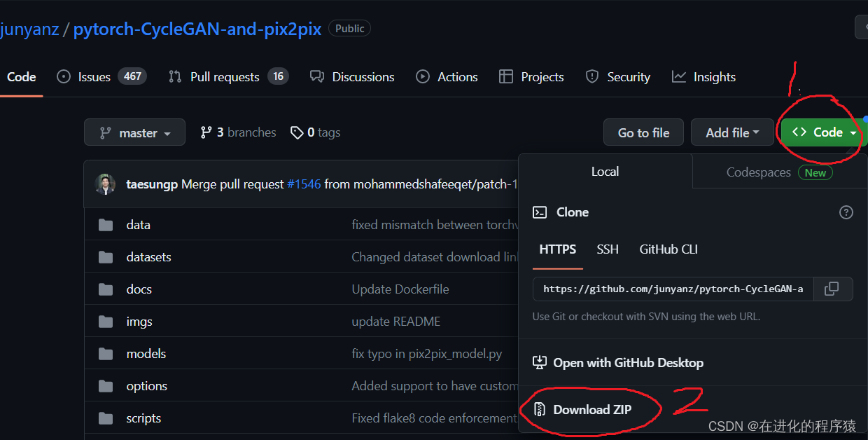Toggle the green Code dropdown button
Screen dimensions: 868x440
pos(824,132)
